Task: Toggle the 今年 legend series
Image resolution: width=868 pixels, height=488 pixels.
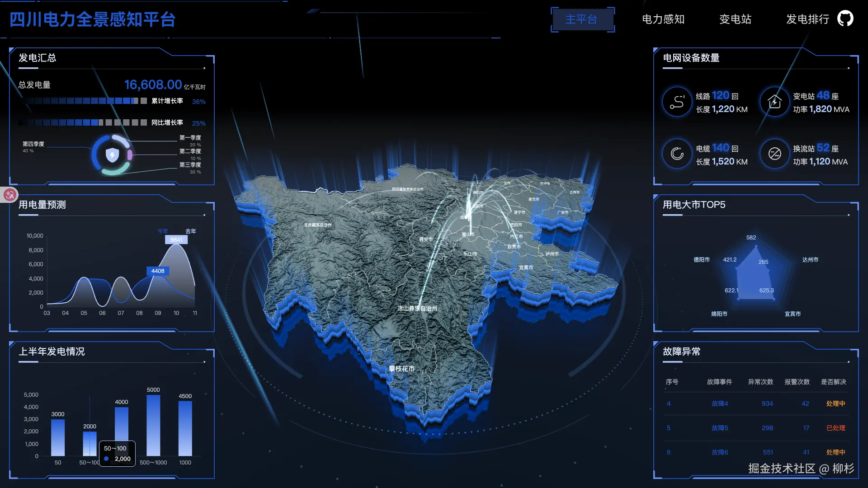Action: point(162,231)
